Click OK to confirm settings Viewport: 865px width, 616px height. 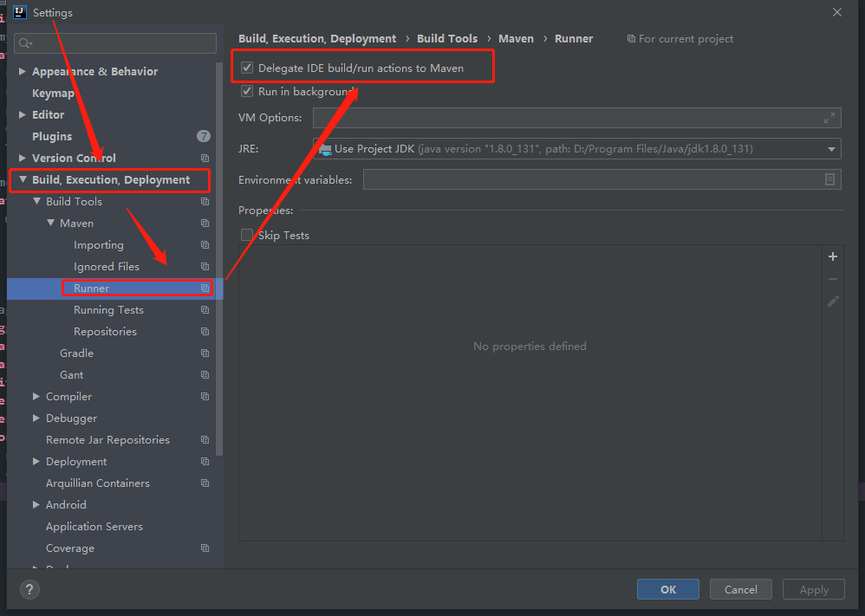[x=668, y=589]
